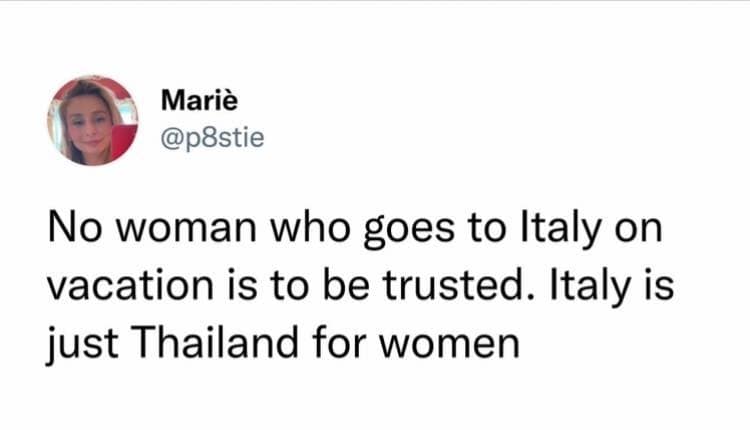The height and width of the screenshot is (430, 750).
Task: Click the word "just" starting last line
Action: [76, 344]
